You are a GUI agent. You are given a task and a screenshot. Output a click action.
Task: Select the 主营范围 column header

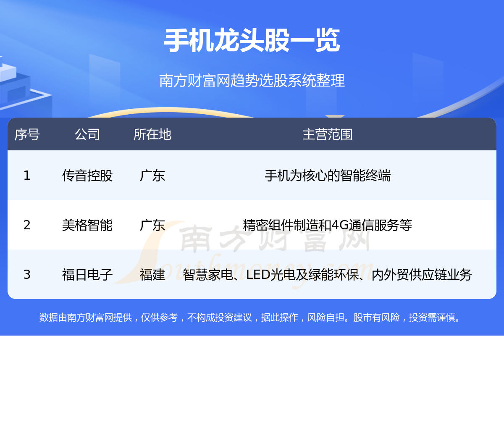[x=328, y=134]
